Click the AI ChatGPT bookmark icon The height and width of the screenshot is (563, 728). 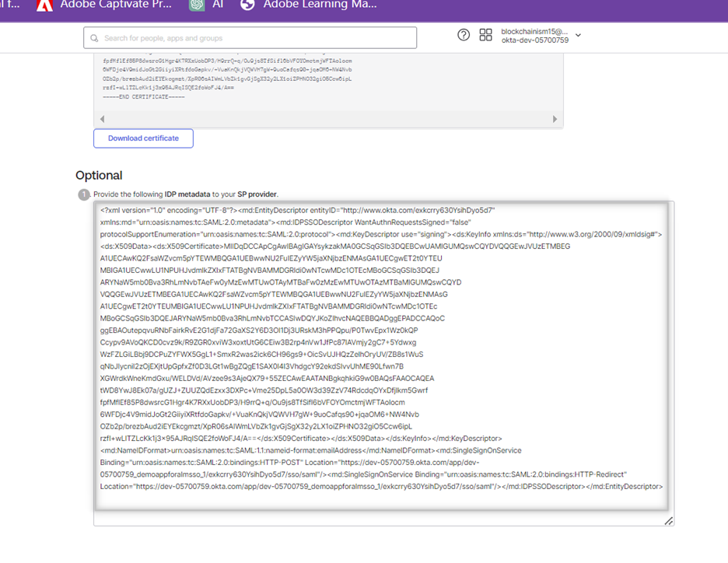pos(198,5)
